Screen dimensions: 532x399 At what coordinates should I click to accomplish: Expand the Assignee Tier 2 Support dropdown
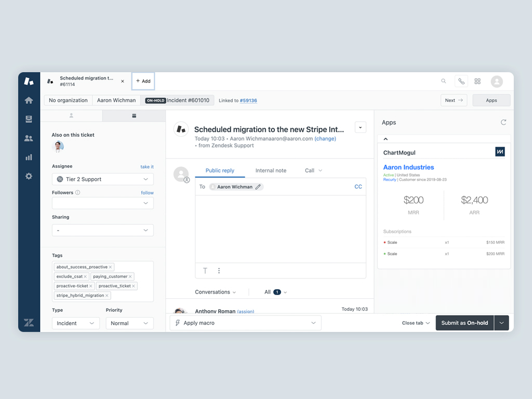pos(103,179)
